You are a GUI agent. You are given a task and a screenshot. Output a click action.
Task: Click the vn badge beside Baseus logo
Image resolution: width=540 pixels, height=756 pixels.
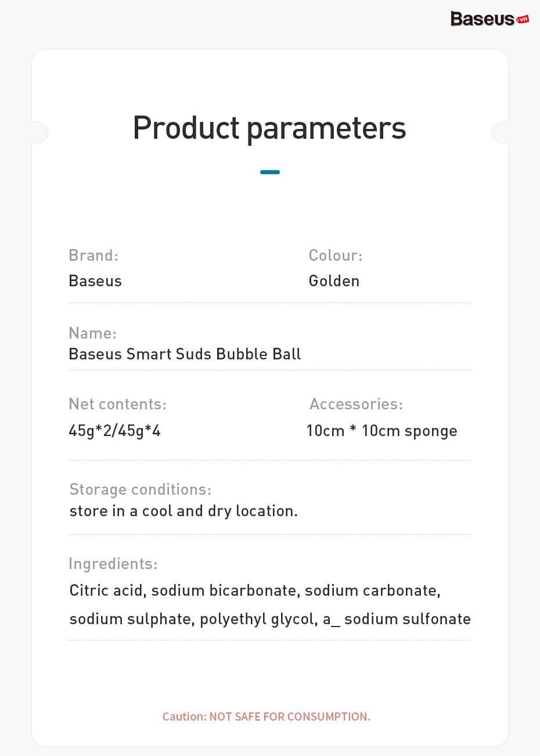(522, 19)
